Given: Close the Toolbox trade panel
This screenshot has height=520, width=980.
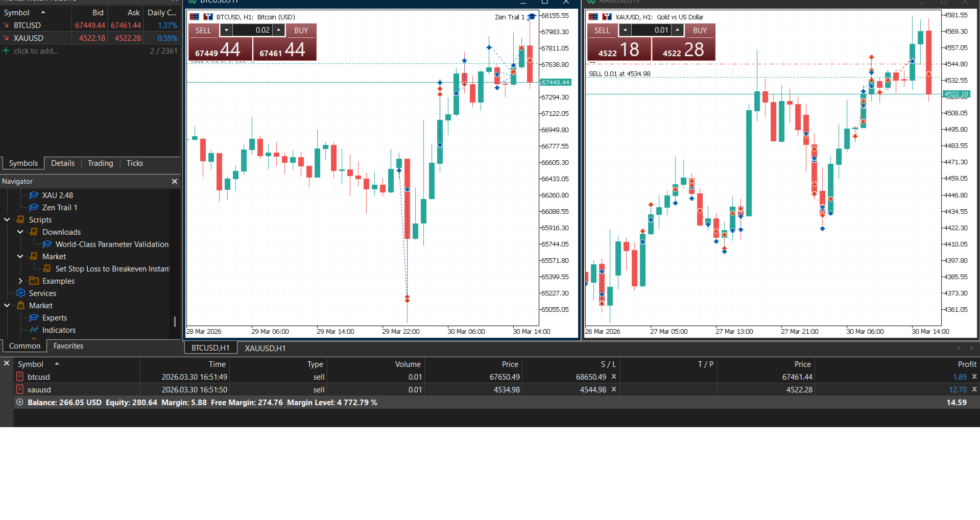Looking at the screenshot, I should 7,363.
